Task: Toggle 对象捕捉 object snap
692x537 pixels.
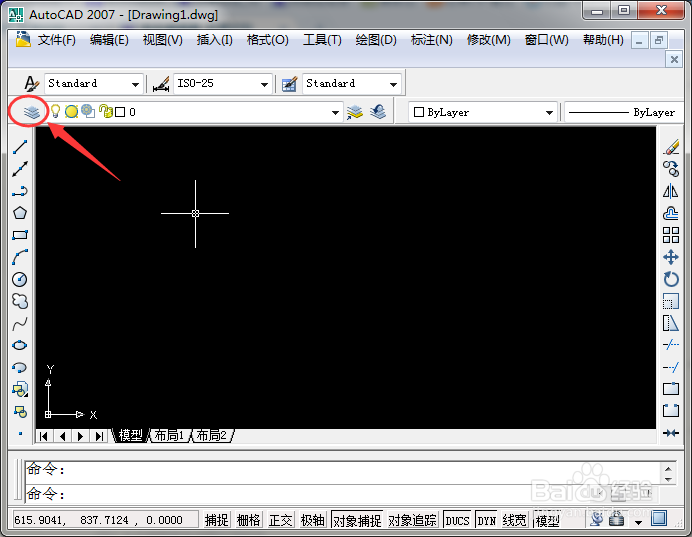Action: [x=357, y=520]
